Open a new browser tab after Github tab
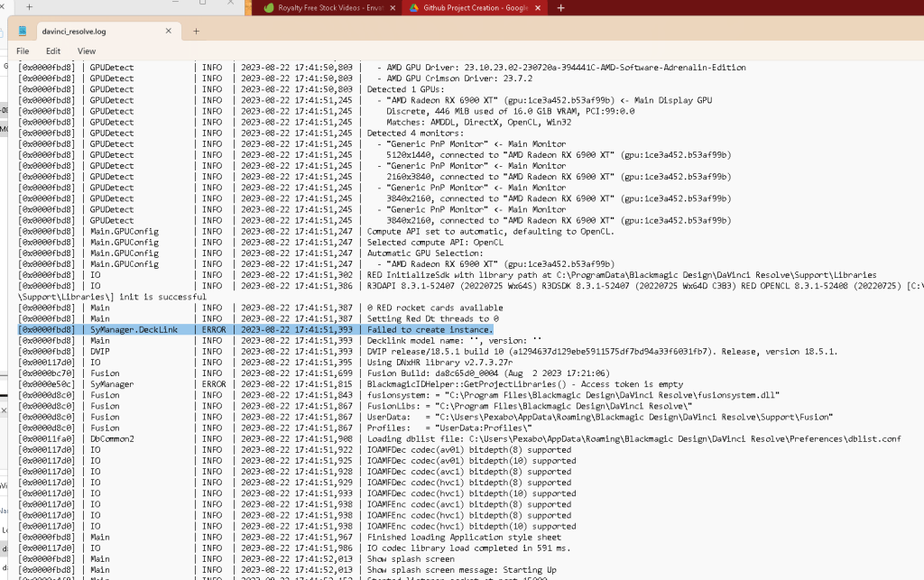Screen dimensions: 924x580 [x=561, y=7]
